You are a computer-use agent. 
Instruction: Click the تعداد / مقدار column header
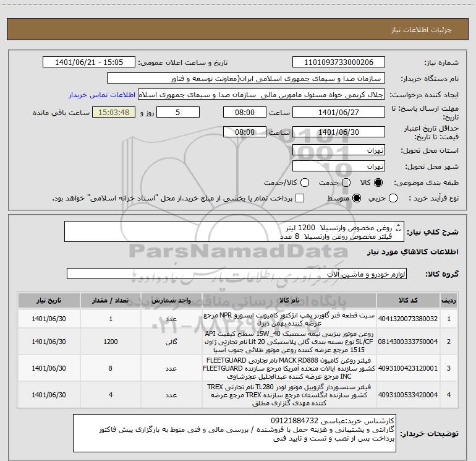[x=111, y=301]
